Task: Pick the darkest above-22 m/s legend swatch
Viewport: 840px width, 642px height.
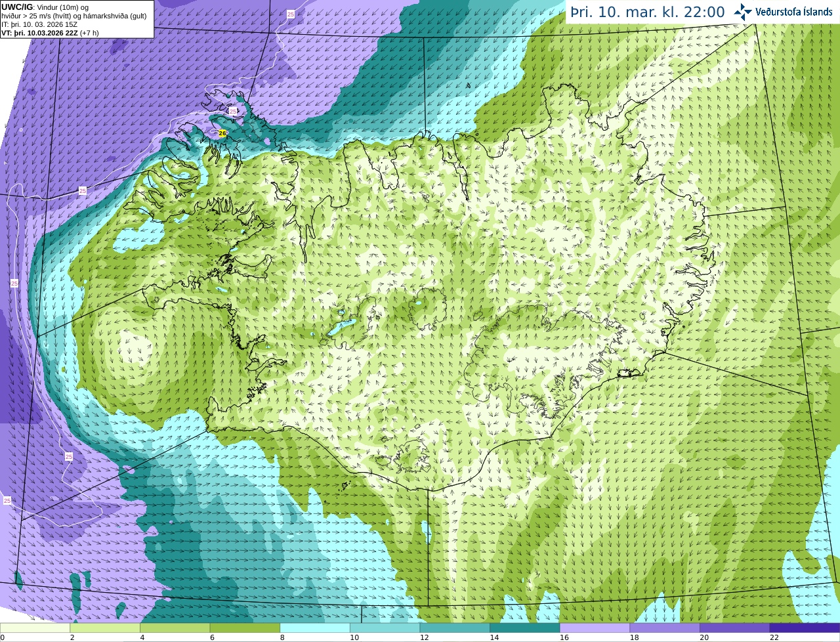Action: click(805, 628)
